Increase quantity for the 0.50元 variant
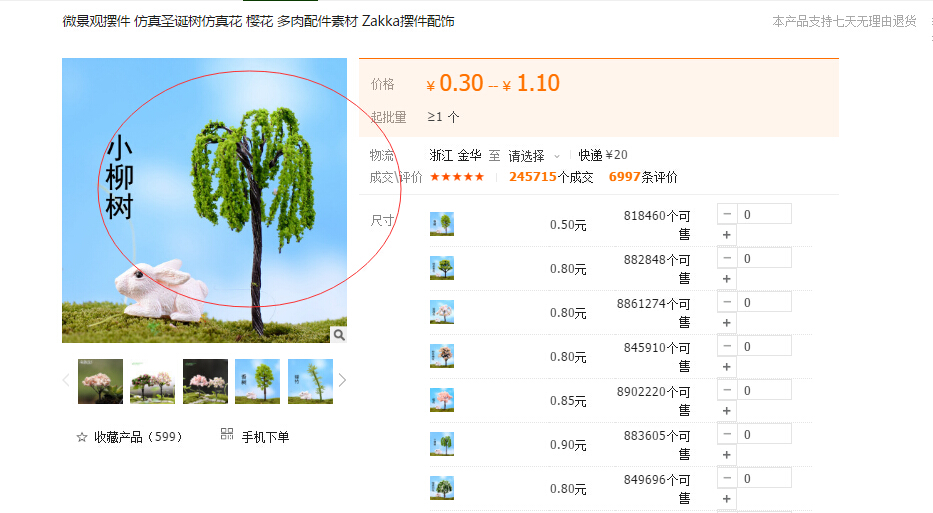Screen dimensions: 933x513 pyautogui.click(x=727, y=235)
